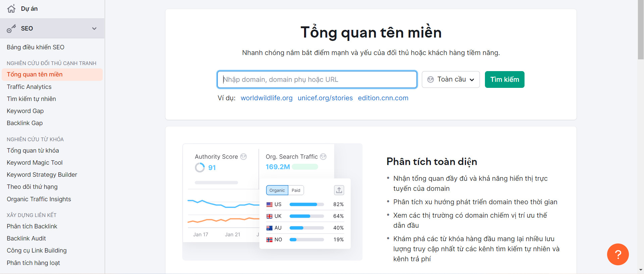Click the 91 authority score value
The height and width of the screenshot is (274, 644).
tap(212, 168)
